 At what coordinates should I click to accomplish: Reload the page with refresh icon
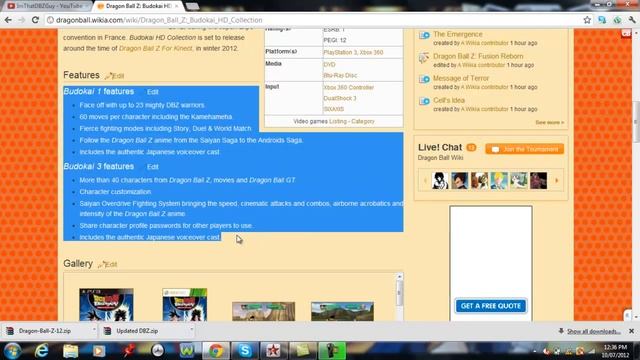point(35,20)
